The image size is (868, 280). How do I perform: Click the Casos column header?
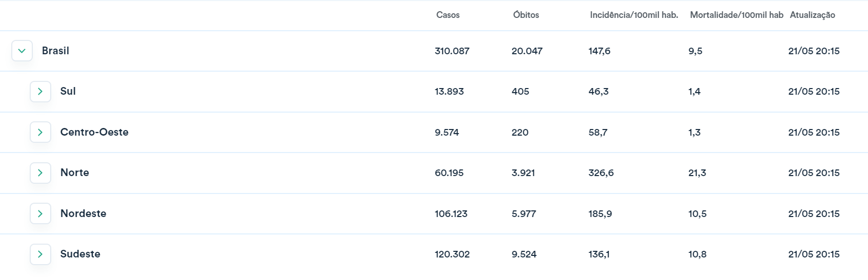(448, 15)
